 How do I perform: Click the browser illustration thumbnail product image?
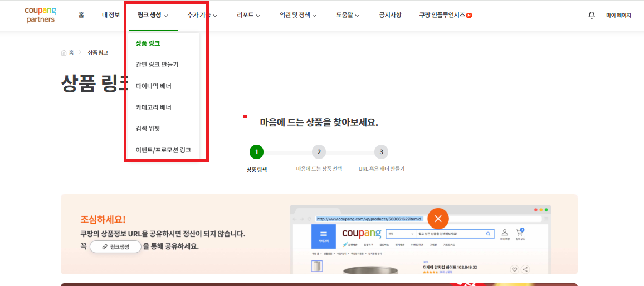click(x=317, y=266)
